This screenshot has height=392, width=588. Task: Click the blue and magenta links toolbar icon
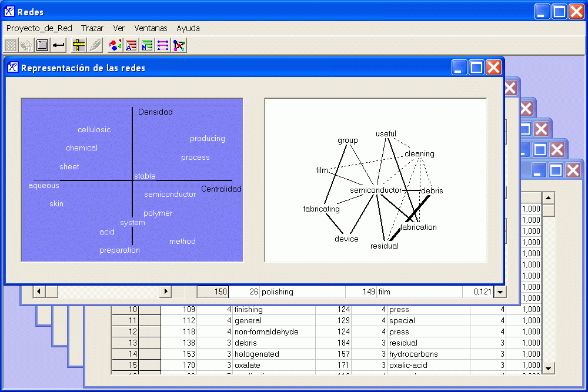coord(163,45)
